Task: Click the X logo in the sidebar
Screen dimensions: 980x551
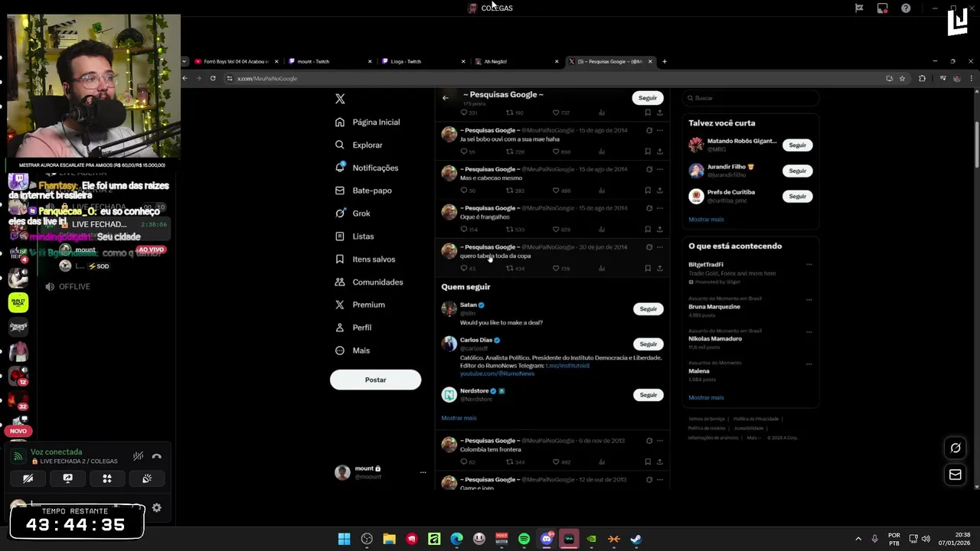Action: pos(340,99)
